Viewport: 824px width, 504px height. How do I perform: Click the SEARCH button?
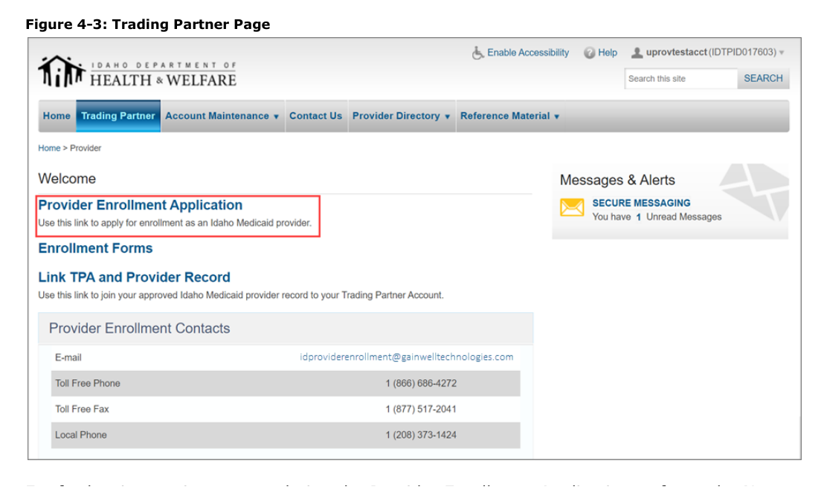click(763, 78)
